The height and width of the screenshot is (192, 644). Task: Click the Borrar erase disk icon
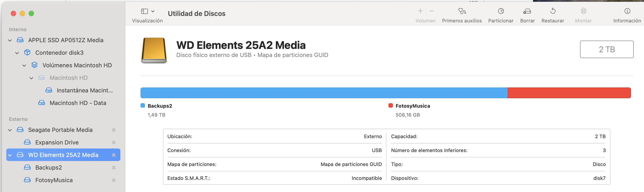tap(527, 11)
